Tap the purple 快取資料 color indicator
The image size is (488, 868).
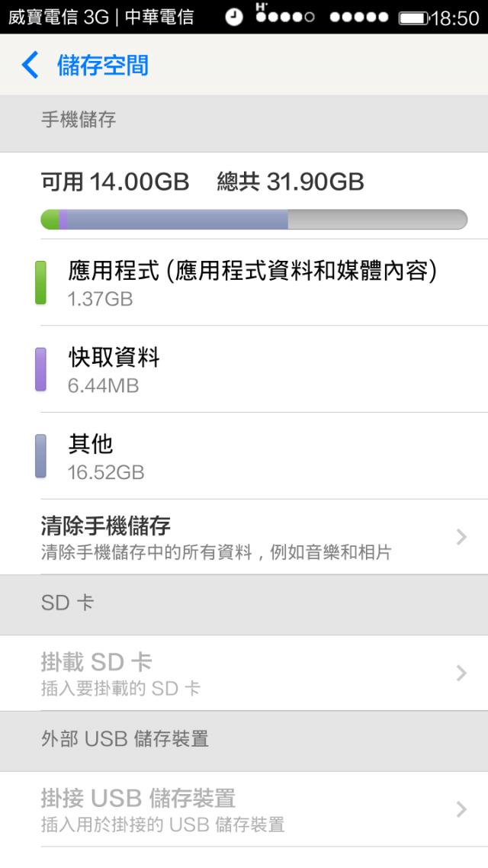(40, 369)
